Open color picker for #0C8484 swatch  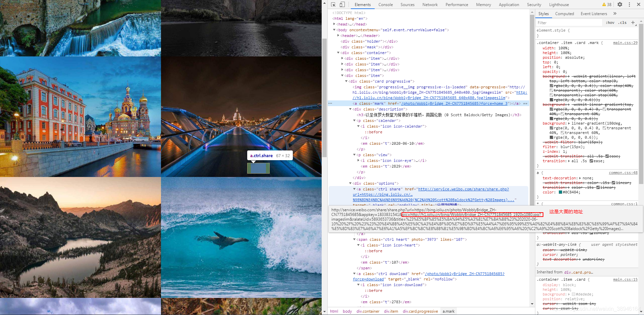pyautogui.click(x=560, y=192)
